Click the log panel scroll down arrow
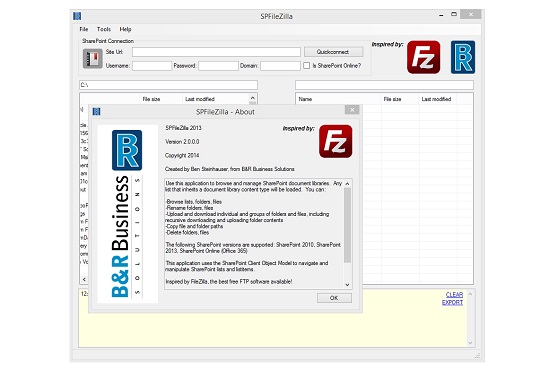 coord(470,343)
